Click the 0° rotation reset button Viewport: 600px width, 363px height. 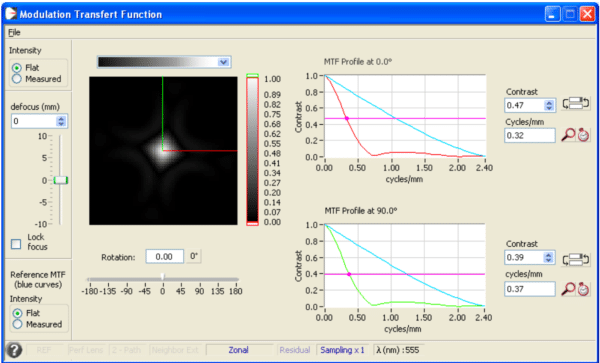tap(194, 257)
